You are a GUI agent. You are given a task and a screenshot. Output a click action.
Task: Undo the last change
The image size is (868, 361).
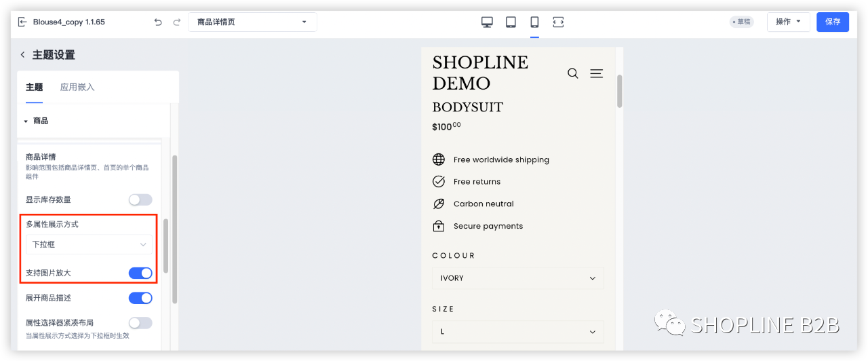click(158, 22)
